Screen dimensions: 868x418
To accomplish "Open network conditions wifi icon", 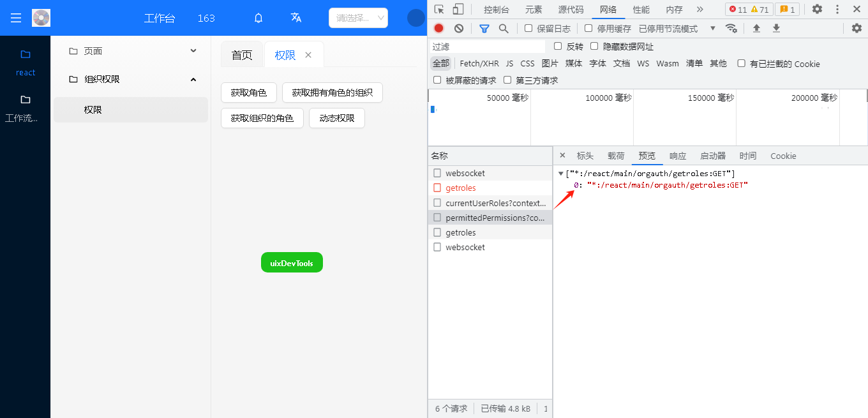I will coord(731,28).
